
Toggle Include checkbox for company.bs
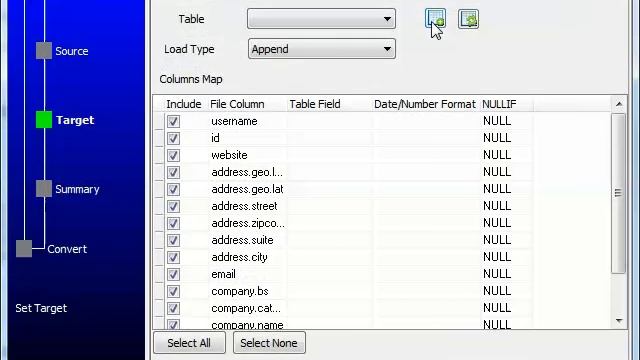coord(173,291)
